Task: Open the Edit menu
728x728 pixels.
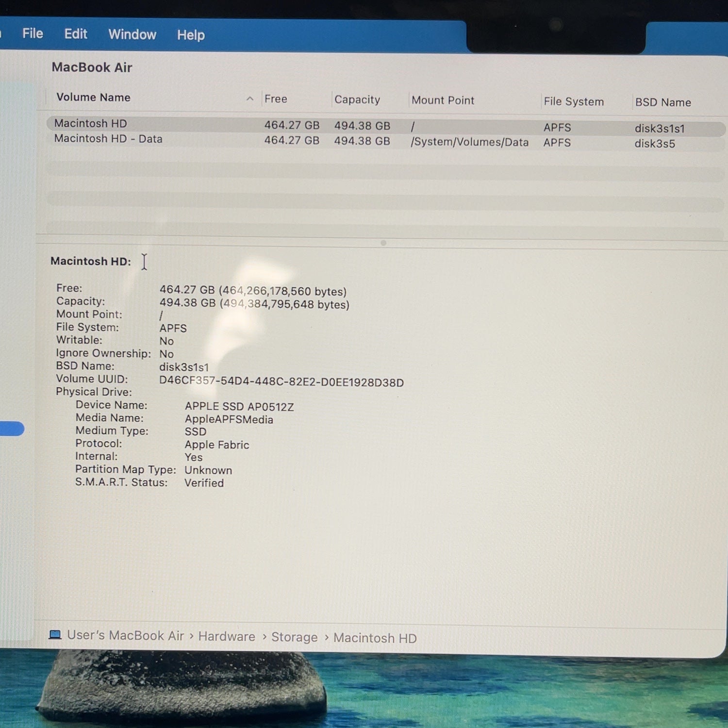Action: pos(76,34)
